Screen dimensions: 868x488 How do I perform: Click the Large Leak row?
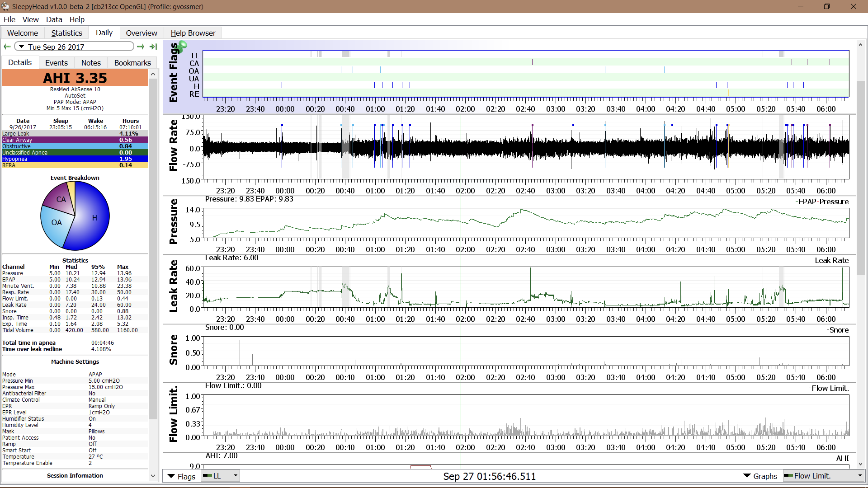click(75, 134)
